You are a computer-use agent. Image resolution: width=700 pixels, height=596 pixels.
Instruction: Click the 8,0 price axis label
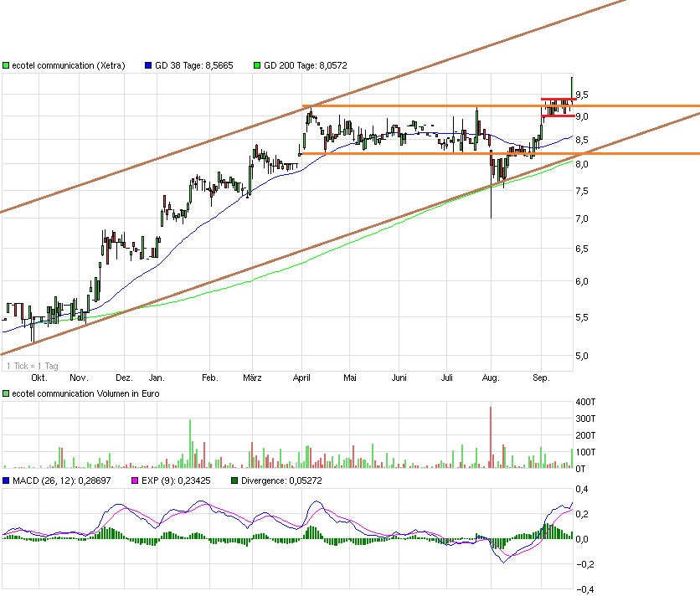pyautogui.click(x=582, y=164)
